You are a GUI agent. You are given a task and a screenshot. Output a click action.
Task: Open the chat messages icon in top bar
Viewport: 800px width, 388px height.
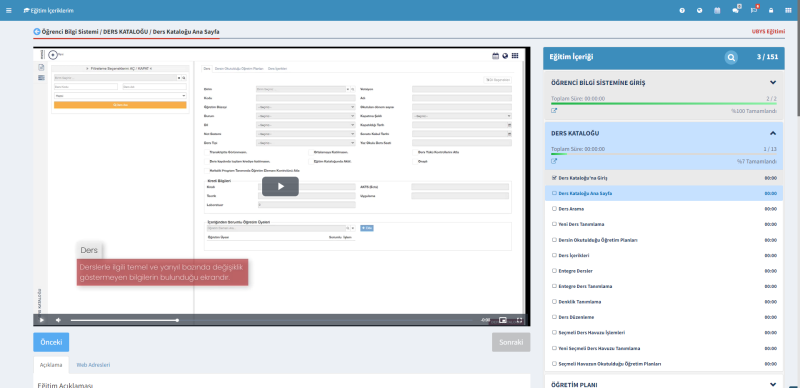tap(736, 10)
